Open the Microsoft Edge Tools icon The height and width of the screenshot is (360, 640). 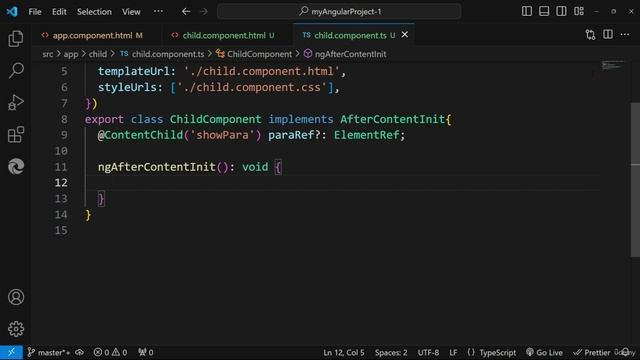[16, 167]
